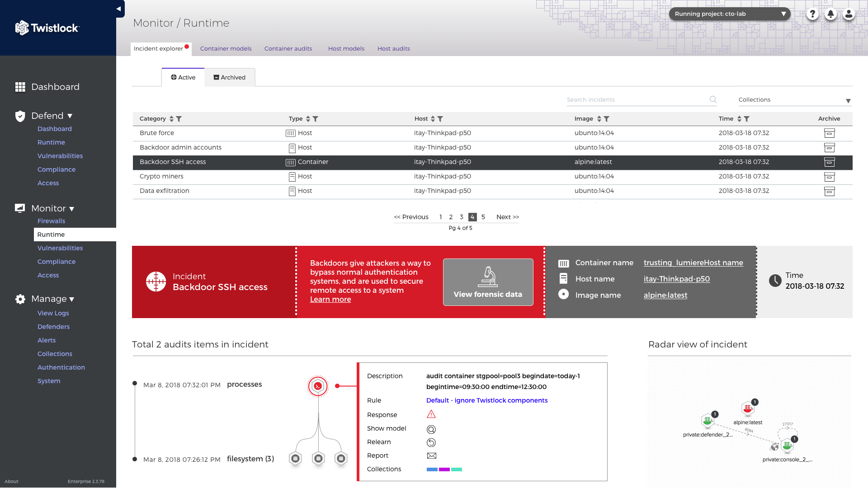
Task: Filter the Host column
Action: (440, 119)
